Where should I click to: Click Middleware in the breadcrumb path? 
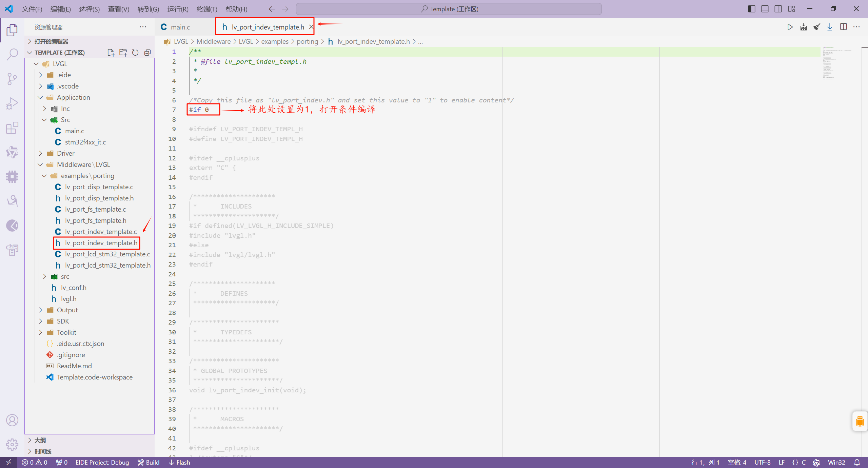point(214,41)
